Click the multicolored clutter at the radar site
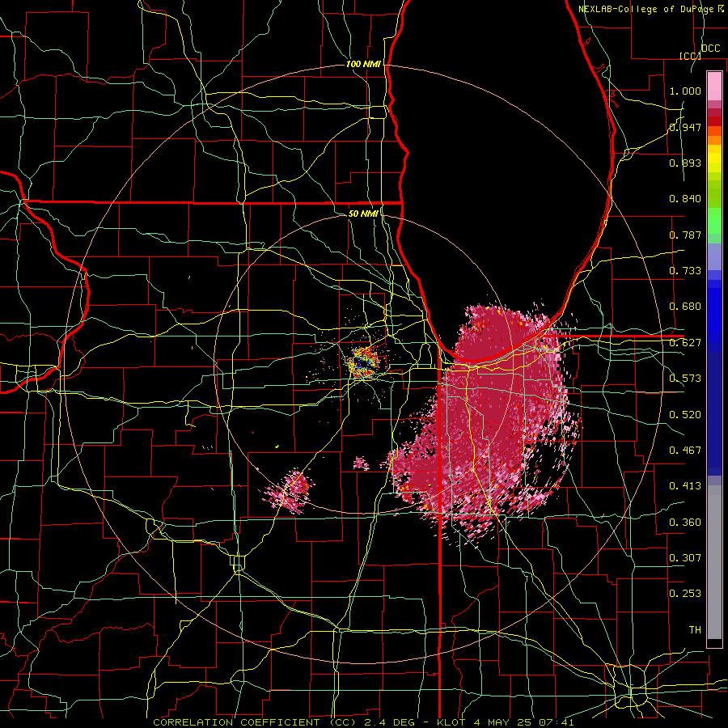The width and height of the screenshot is (728, 728). click(x=363, y=362)
